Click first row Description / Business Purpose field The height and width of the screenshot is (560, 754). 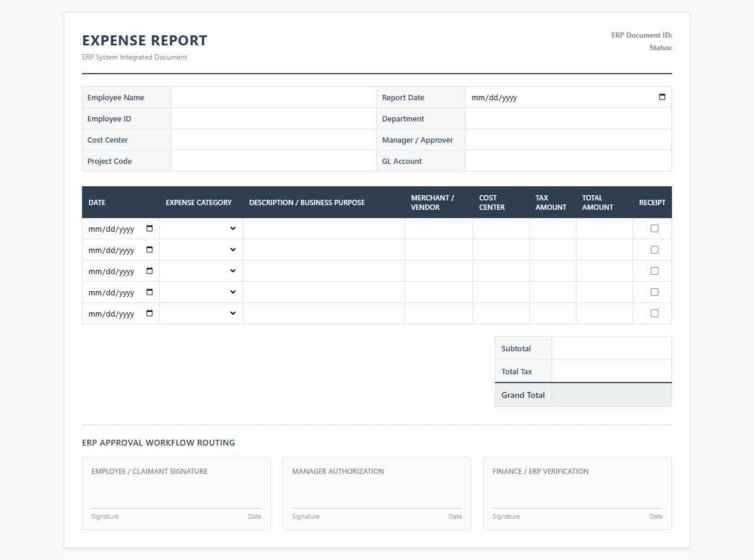[324, 229]
